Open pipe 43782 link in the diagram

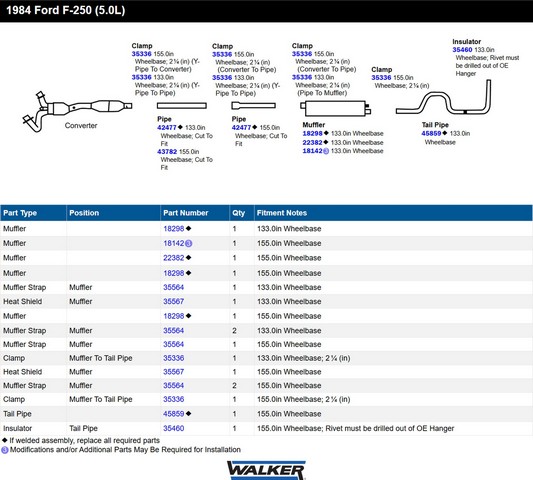point(167,152)
